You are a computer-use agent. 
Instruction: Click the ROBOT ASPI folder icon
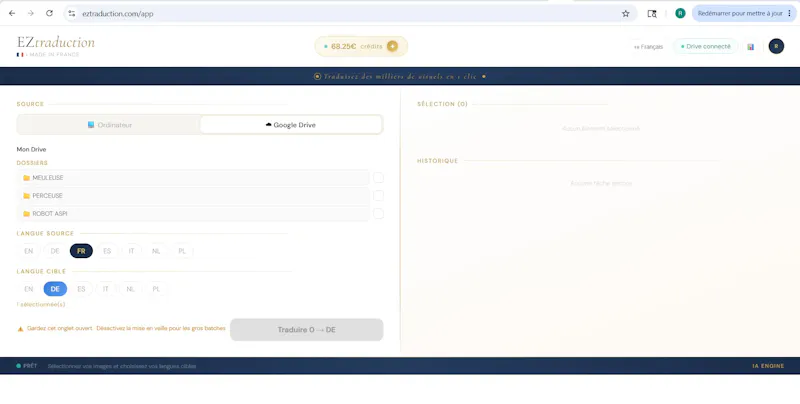(x=27, y=214)
